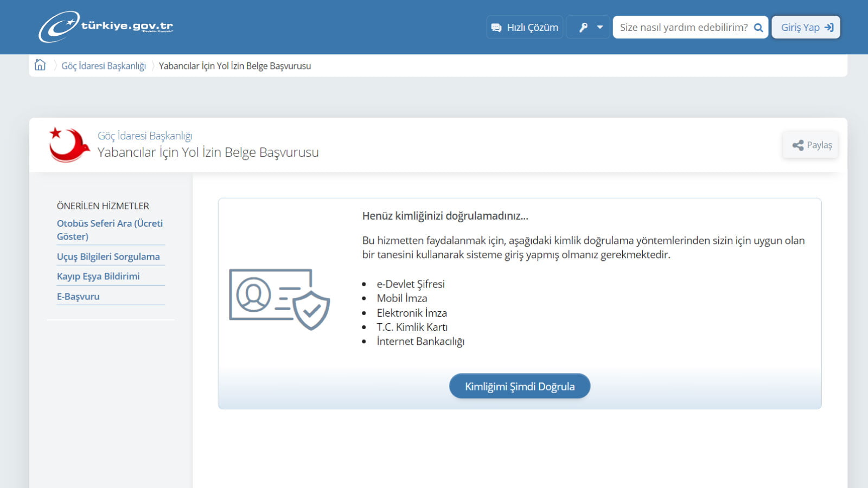Select Kayıp Eşya Bildirimi link
The width and height of the screenshot is (868, 488).
pyautogui.click(x=98, y=277)
